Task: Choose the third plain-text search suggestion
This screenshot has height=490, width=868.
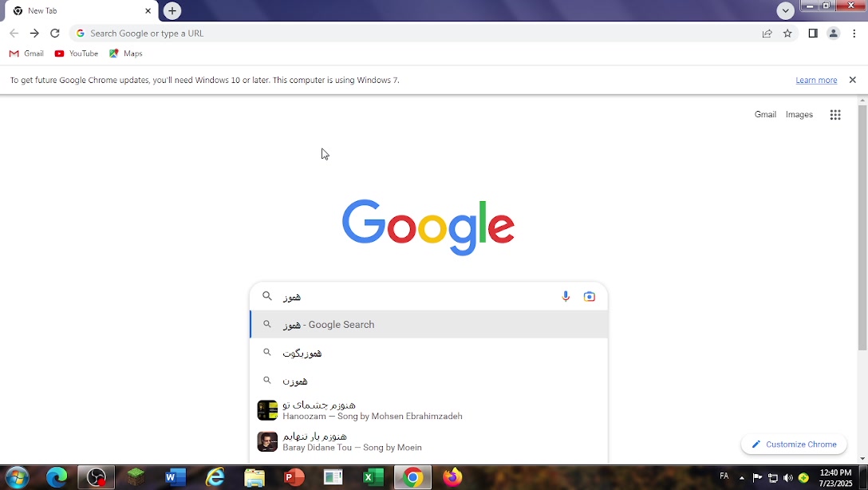Action: point(429,381)
